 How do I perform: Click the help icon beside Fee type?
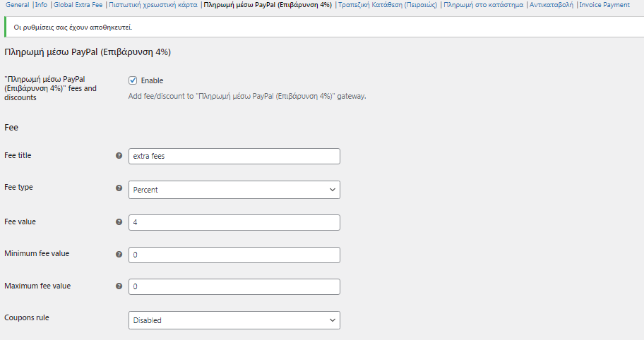pyautogui.click(x=119, y=188)
